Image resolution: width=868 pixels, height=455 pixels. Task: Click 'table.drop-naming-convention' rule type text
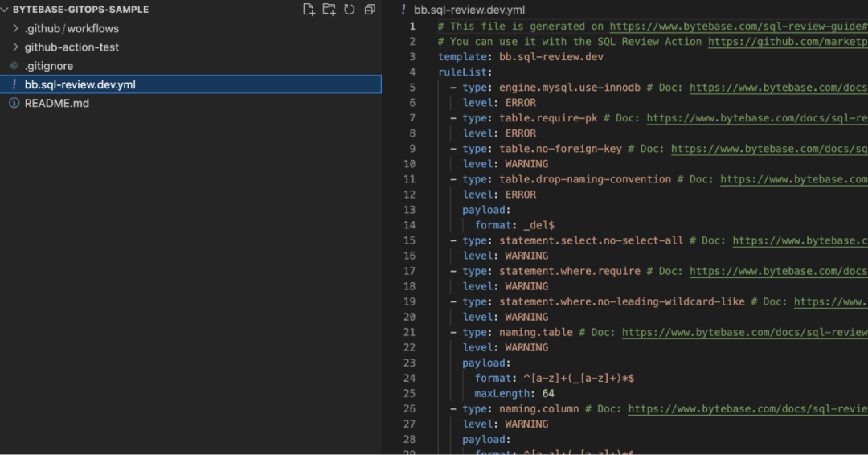(x=584, y=179)
